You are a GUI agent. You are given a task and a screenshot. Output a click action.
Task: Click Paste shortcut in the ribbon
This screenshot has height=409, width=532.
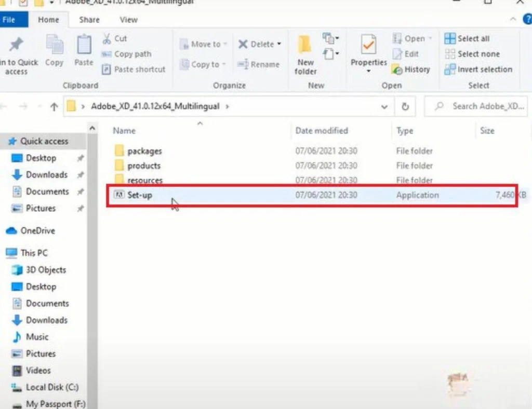point(134,70)
